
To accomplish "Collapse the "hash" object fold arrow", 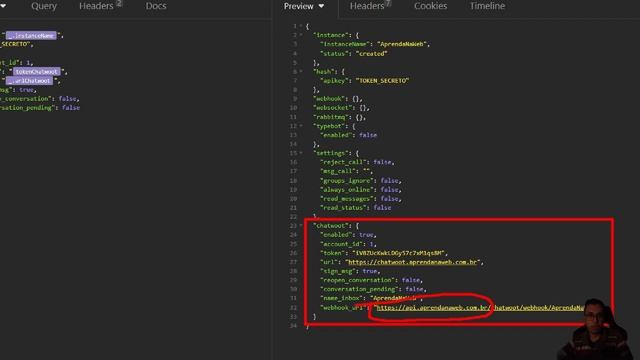I will [301, 71].
